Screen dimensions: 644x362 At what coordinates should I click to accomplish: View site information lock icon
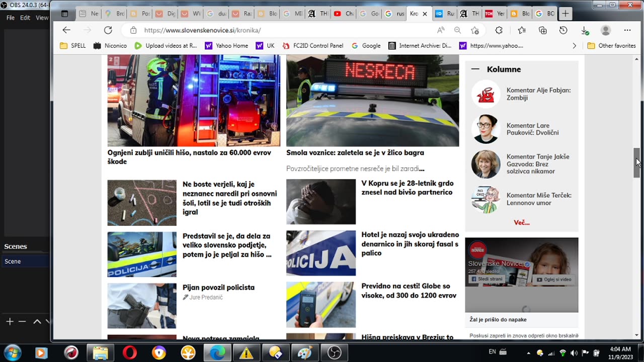(x=133, y=30)
